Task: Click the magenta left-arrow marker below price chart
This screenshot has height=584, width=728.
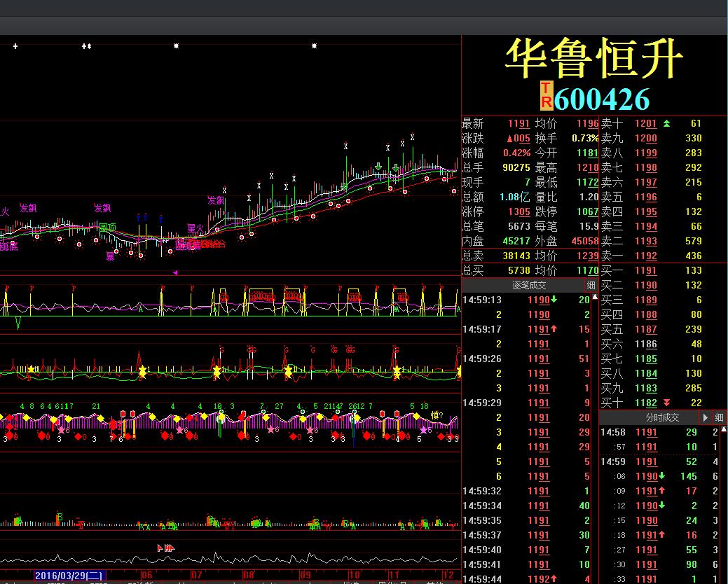Action: [175, 273]
